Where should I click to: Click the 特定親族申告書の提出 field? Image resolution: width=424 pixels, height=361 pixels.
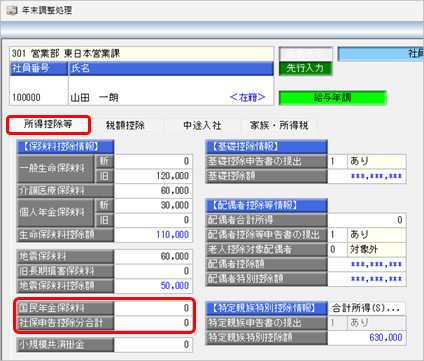pyautogui.click(x=367, y=323)
